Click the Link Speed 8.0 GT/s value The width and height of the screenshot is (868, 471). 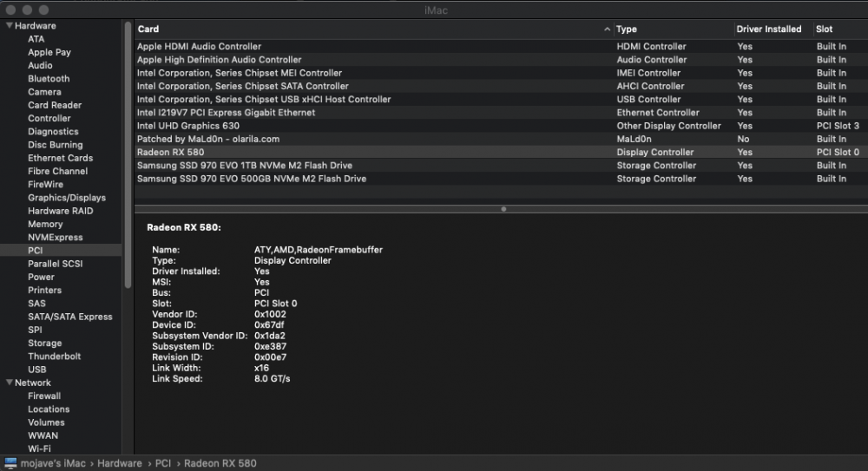point(272,378)
